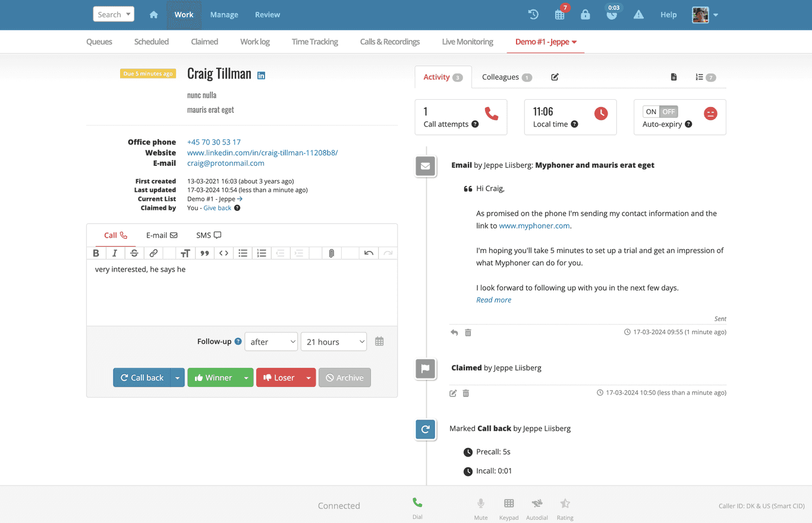Expand the Call back button arrow
812x523 pixels.
(177, 378)
